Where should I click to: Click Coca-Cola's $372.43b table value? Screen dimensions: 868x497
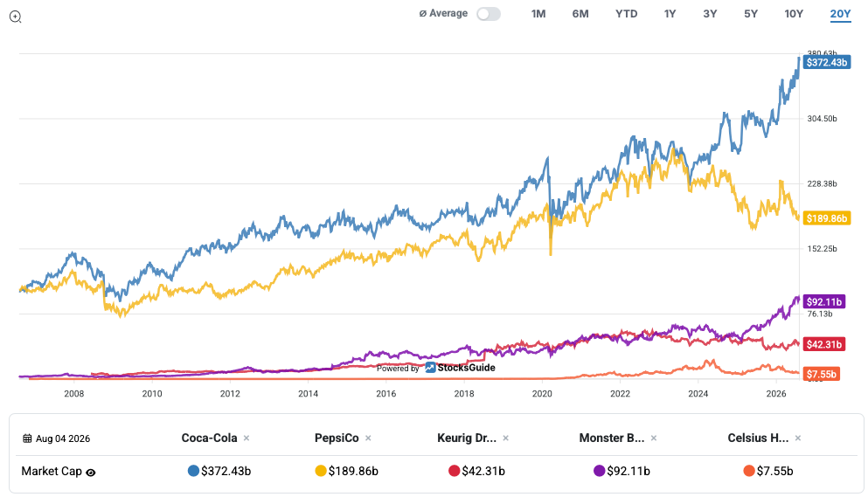pos(226,471)
